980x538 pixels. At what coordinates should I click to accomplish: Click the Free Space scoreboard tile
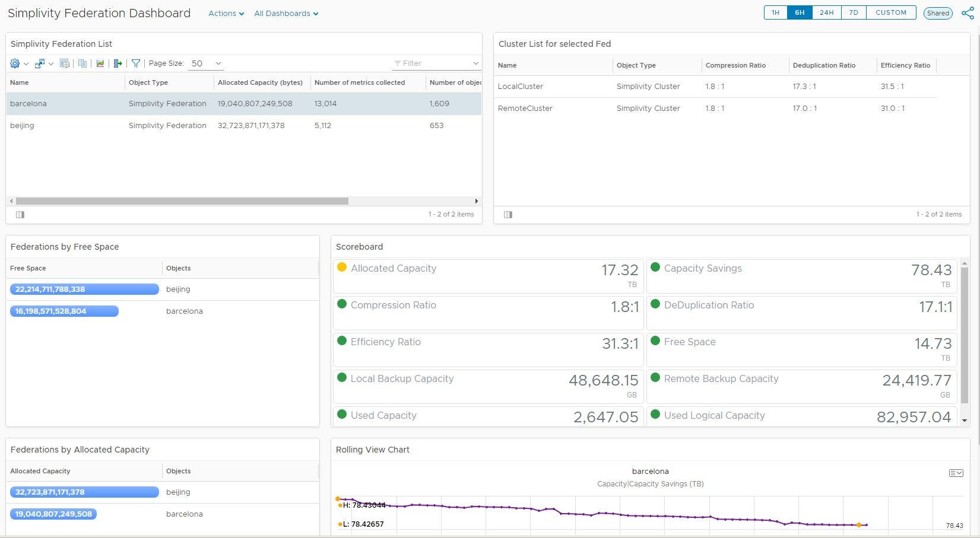click(802, 349)
